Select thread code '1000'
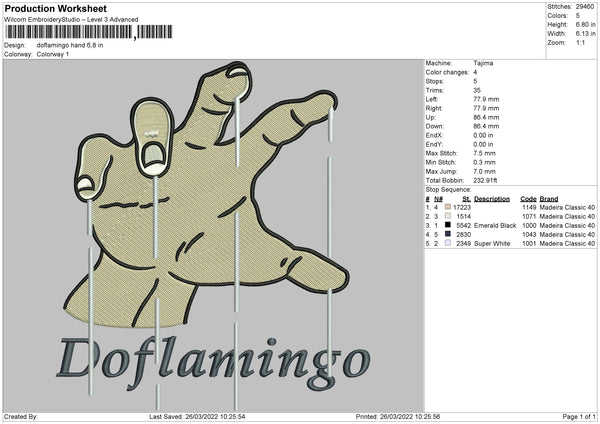The width and height of the screenshot is (600, 424). point(529,226)
